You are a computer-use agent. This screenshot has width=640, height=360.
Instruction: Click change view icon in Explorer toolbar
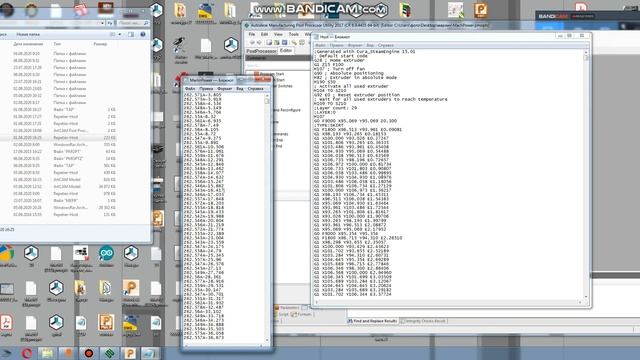[112, 35]
